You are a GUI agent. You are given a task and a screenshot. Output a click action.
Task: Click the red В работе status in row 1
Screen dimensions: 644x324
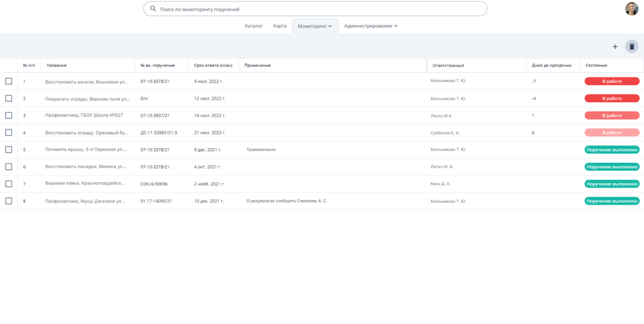coord(612,81)
